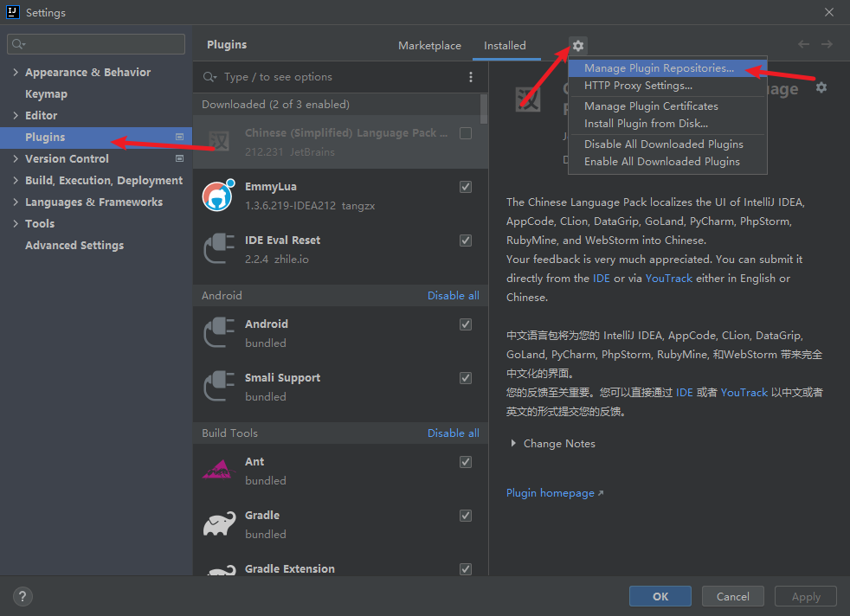850x616 pixels.
Task: Click the help question mark button
Action: point(23,596)
